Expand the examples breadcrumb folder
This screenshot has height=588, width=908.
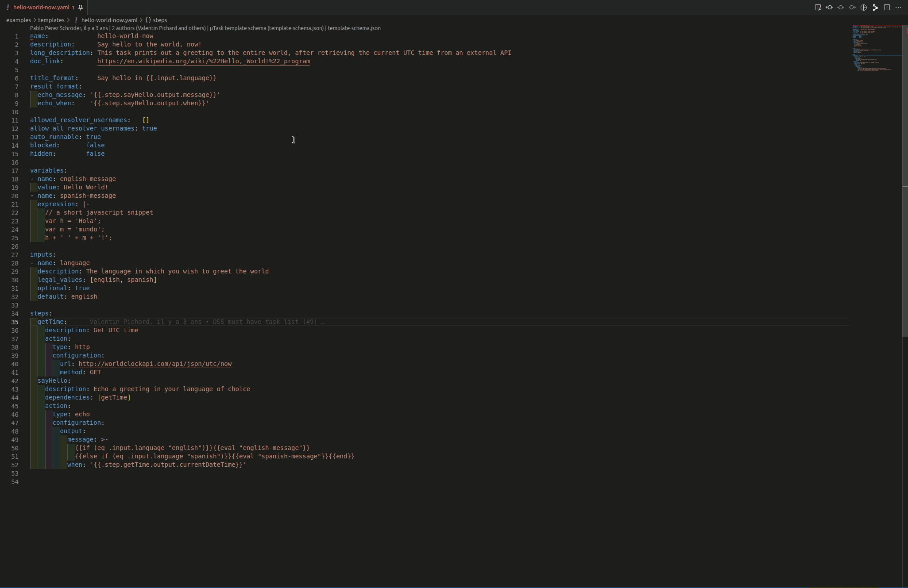pos(18,20)
